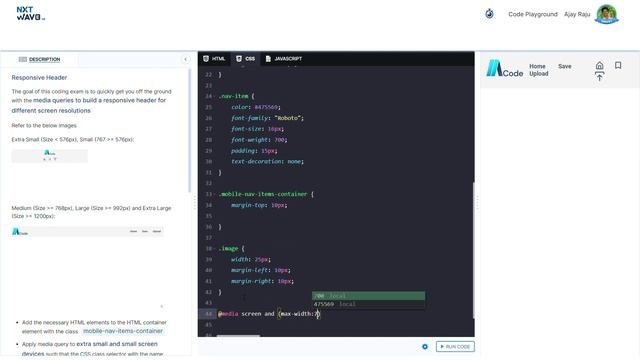Click the home icon in the preview
This screenshot has height=360, width=640.
[x=599, y=65]
